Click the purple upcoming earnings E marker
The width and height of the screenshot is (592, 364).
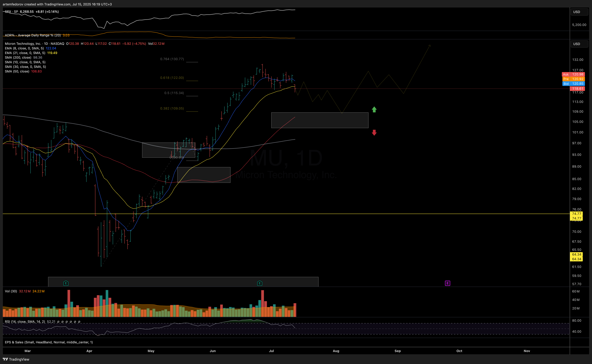click(x=447, y=283)
